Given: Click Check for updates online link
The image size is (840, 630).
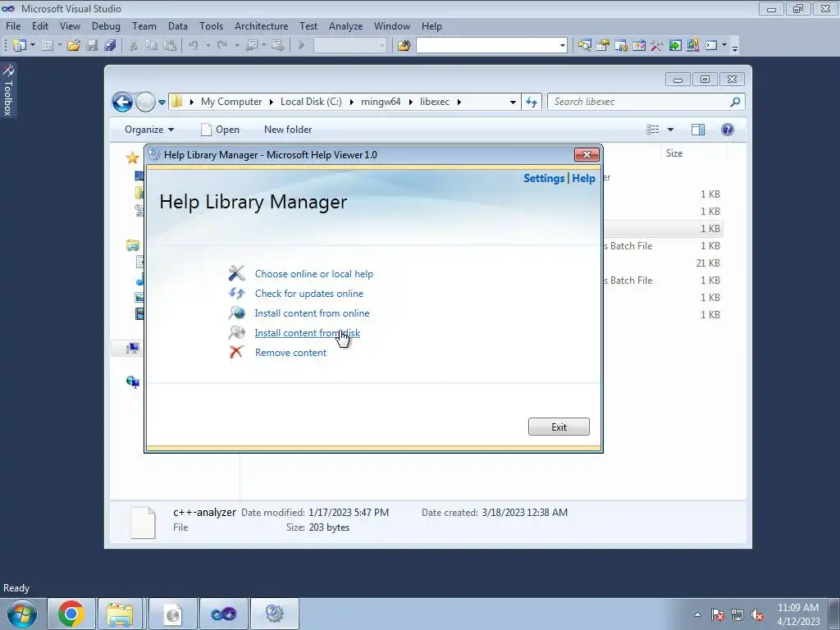Looking at the screenshot, I should [308, 294].
